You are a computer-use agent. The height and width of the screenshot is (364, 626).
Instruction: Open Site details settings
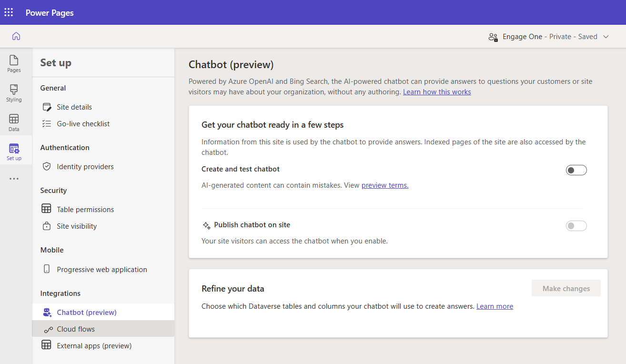[74, 107]
